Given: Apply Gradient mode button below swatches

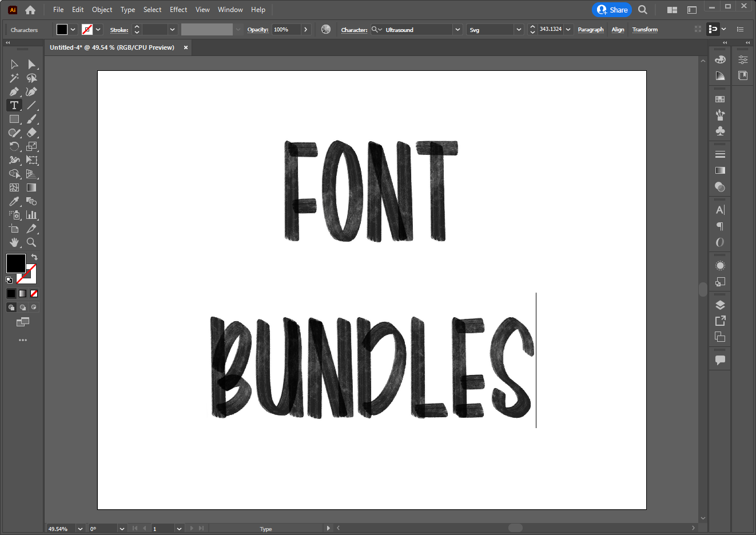Looking at the screenshot, I should [x=22, y=293].
